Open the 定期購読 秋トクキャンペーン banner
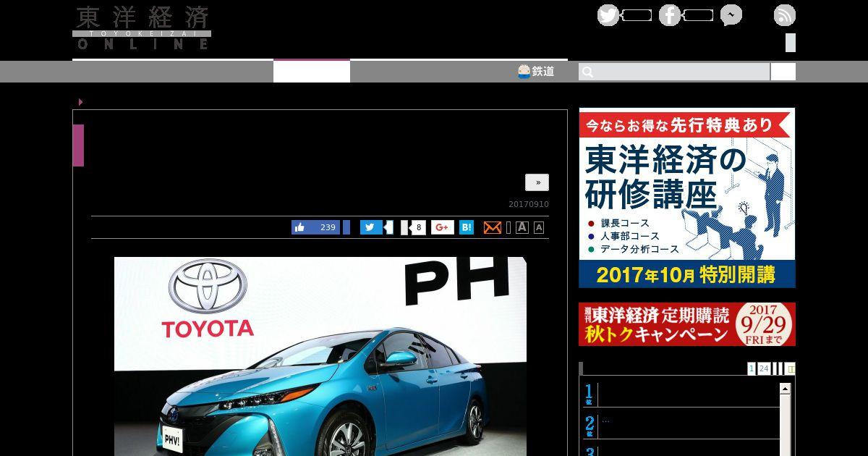The width and height of the screenshot is (868, 456). click(x=687, y=324)
